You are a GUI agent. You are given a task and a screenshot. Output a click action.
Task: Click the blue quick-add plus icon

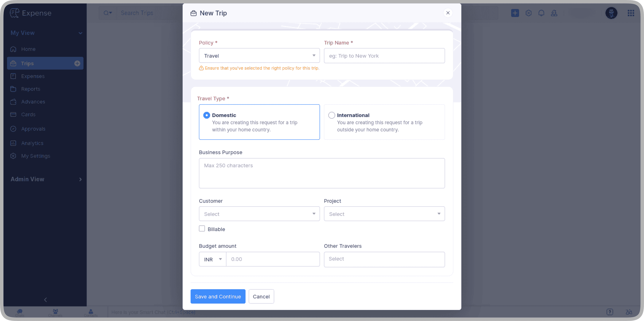[x=515, y=13]
